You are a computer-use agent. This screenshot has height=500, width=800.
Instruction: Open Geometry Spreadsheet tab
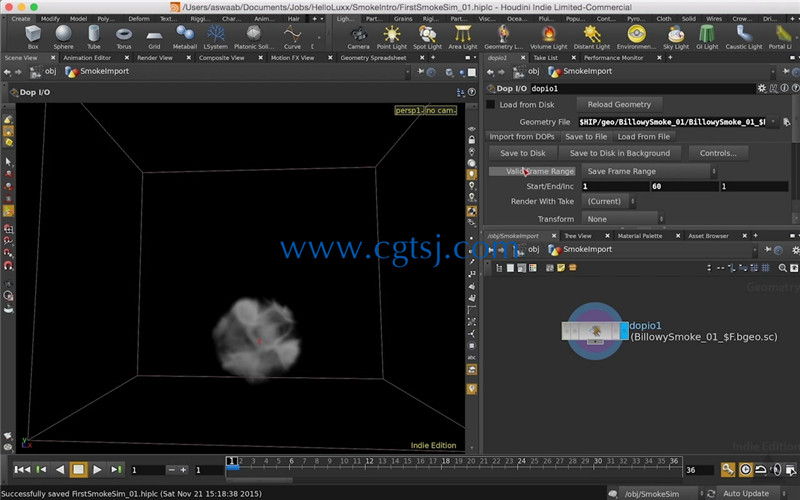coord(373,58)
